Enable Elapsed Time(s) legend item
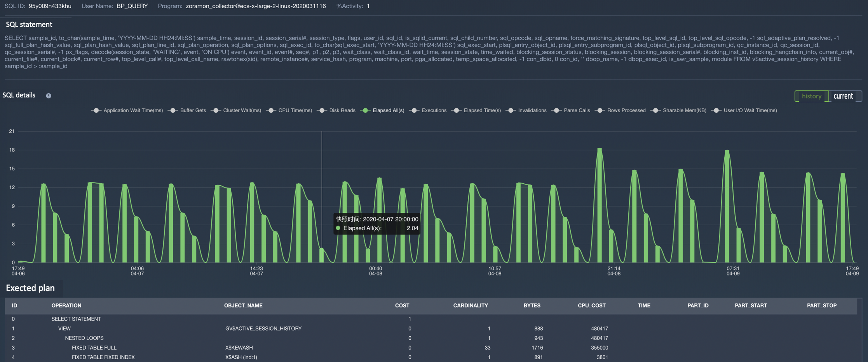 457,110
